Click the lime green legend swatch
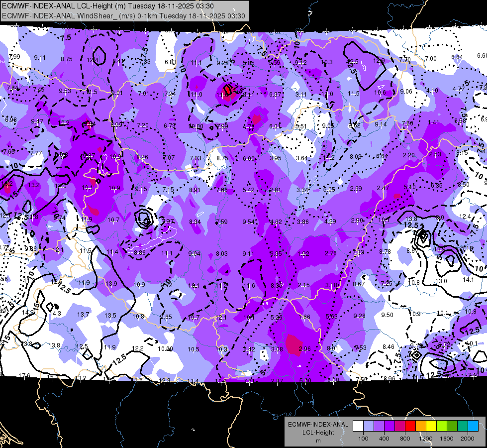This screenshot has height=448, width=487. (442, 426)
